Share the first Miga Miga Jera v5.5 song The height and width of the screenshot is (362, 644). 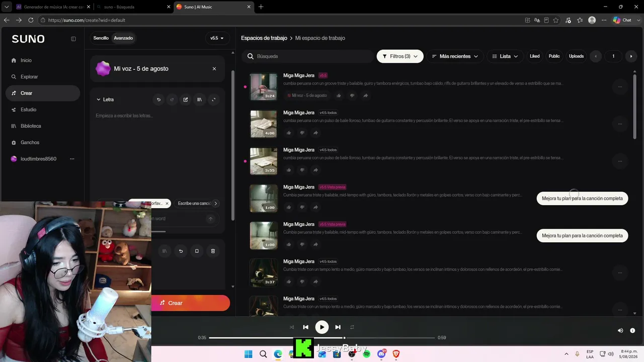click(366, 96)
